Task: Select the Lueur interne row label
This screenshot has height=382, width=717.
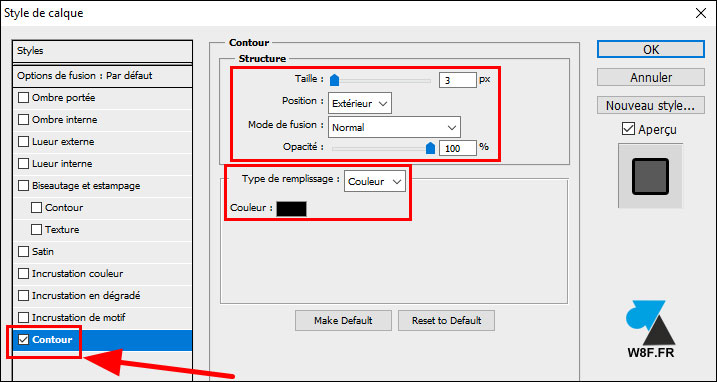Action: pos(62,164)
